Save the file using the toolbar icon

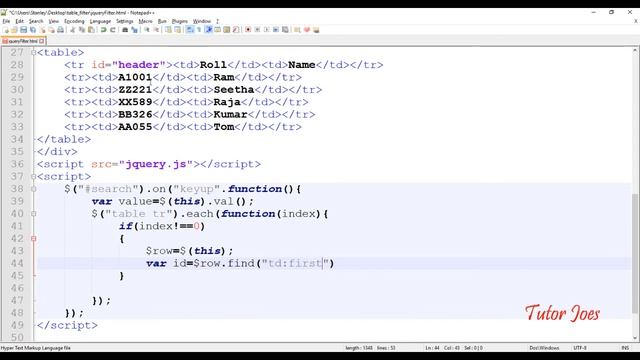[23, 30]
